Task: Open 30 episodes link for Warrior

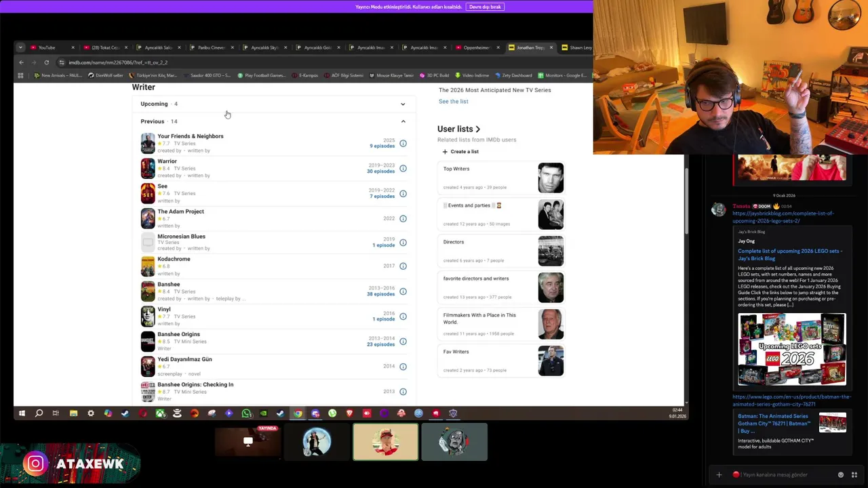Action: [x=380, y=171]
